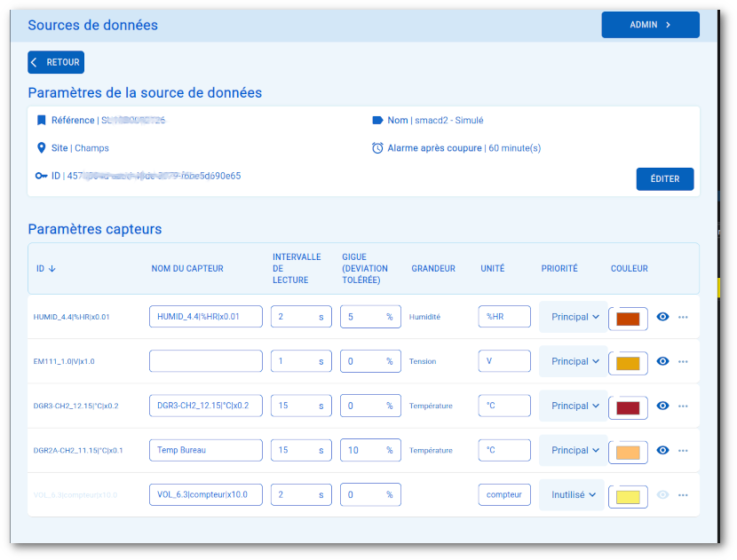Click the alarm clock icon near Alarme après coupure

coord(377,148)
